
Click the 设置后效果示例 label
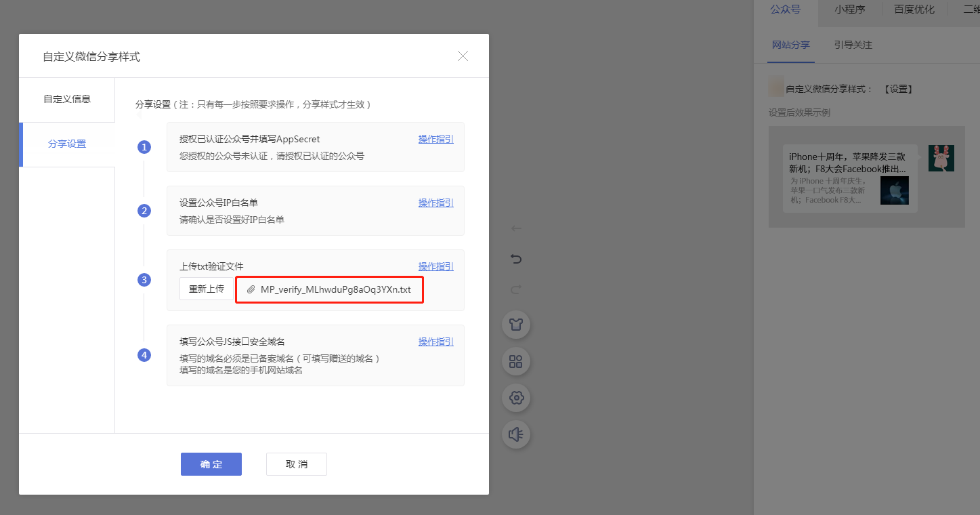(x=799, y=112)
